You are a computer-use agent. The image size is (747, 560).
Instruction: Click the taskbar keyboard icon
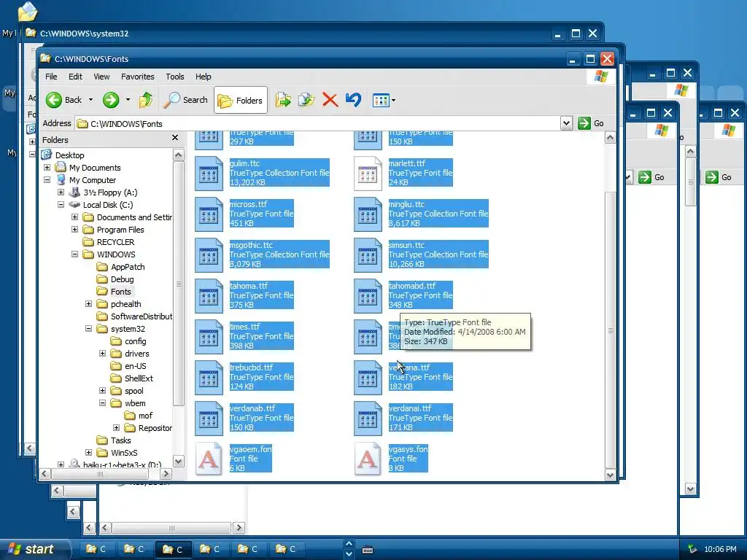368,550
